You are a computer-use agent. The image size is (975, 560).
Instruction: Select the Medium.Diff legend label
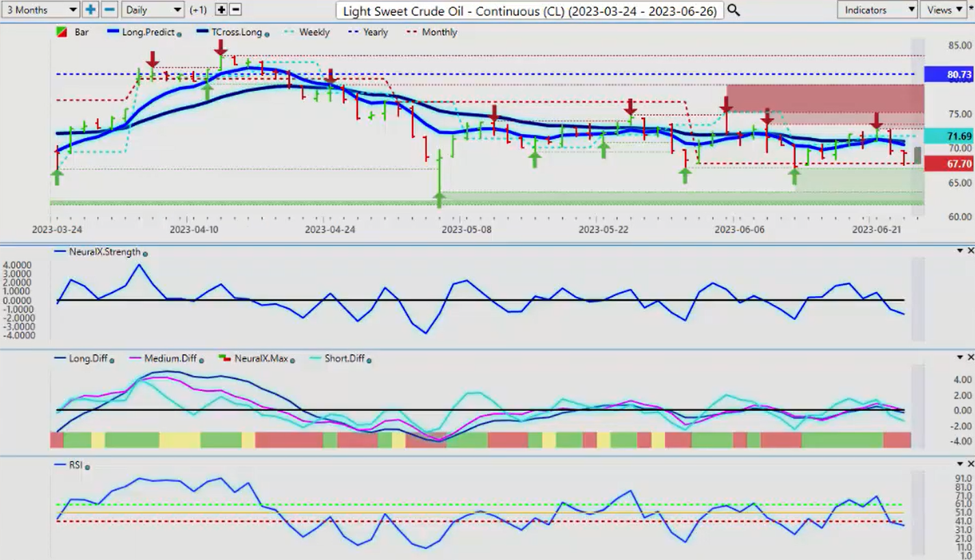(x=170, y=358)
